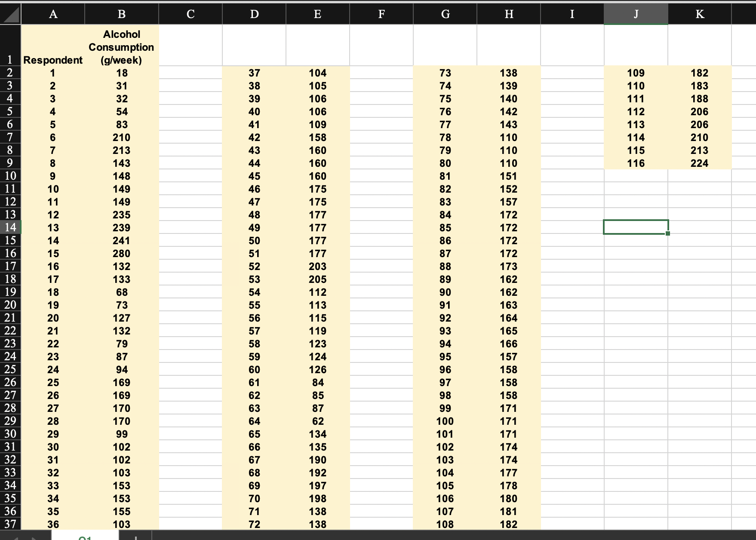Select column E header
Viewport: 756px width, 540px height.
click(317, 13)
